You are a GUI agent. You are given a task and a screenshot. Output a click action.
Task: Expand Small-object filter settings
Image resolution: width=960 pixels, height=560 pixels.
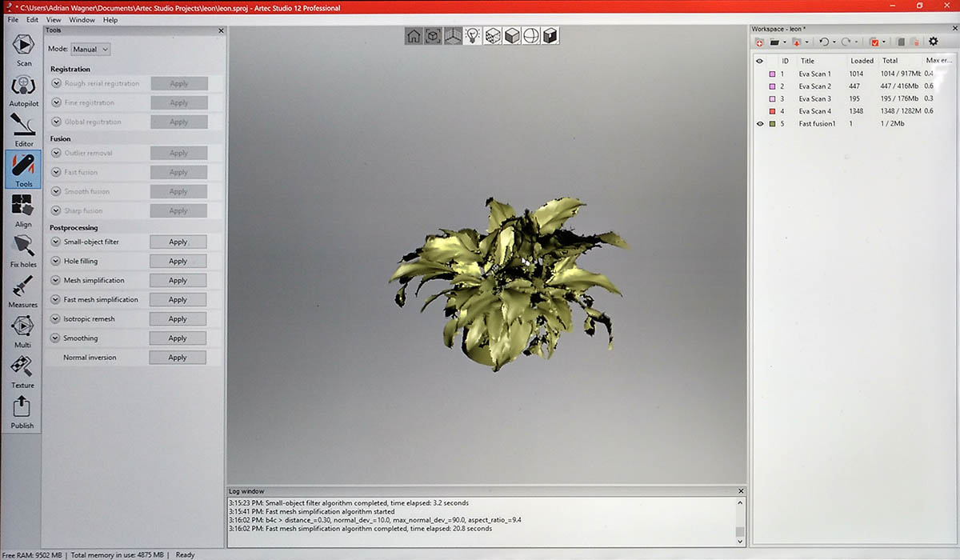pyautogui.click(x=56, y=242)
